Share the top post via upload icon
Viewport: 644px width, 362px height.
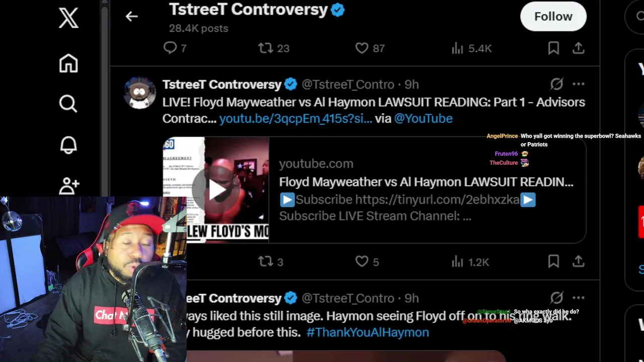coord(579,48)
